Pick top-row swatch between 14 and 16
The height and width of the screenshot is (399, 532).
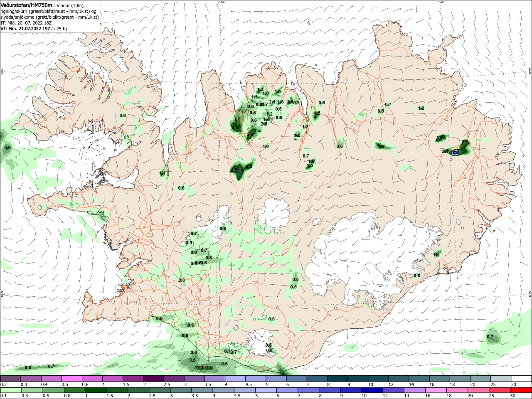click(419, 379)
